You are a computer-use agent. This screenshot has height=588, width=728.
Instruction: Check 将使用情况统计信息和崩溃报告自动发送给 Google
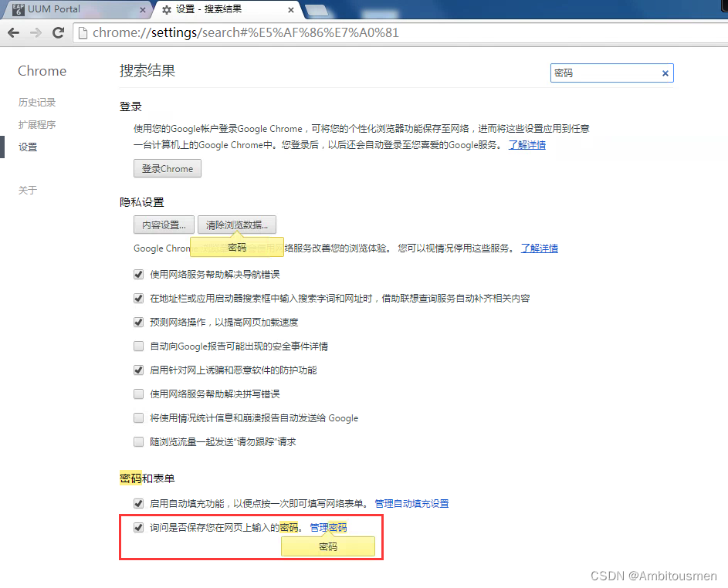[x=138, y=417]
